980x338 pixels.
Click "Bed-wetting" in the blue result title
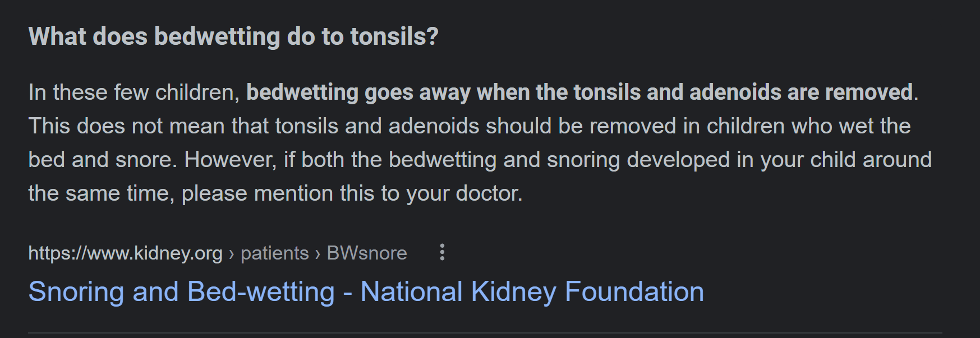pyautogui.click(x=261, y=292)
